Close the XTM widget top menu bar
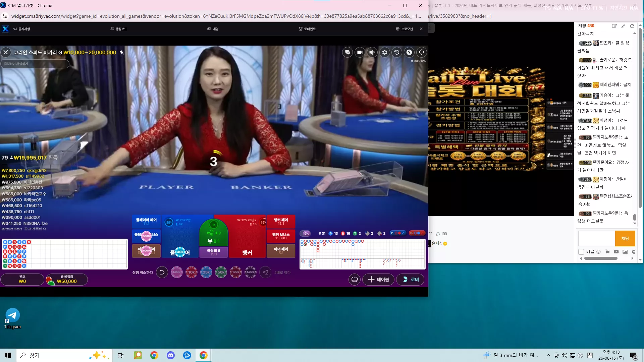 pos(421,29)
